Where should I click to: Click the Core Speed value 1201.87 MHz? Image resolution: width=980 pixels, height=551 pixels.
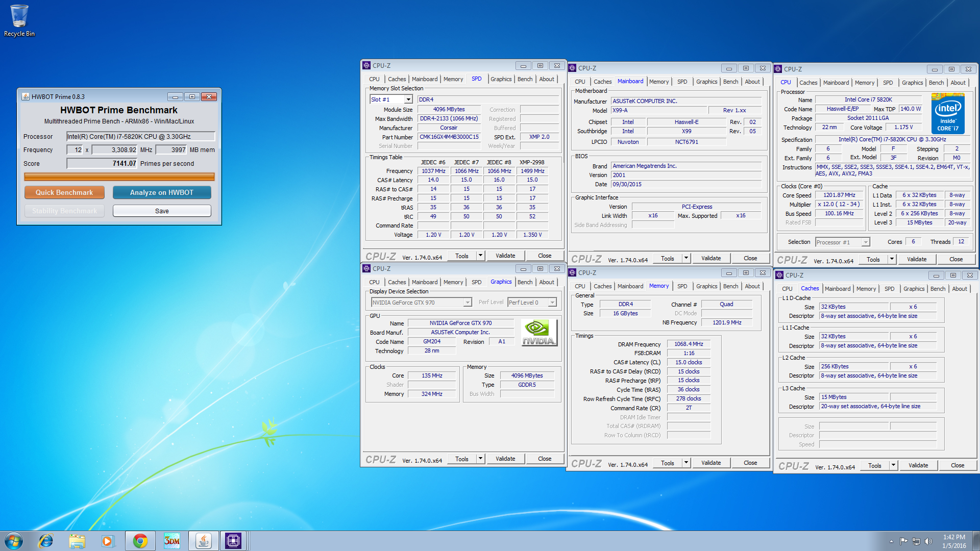(839, 195)
